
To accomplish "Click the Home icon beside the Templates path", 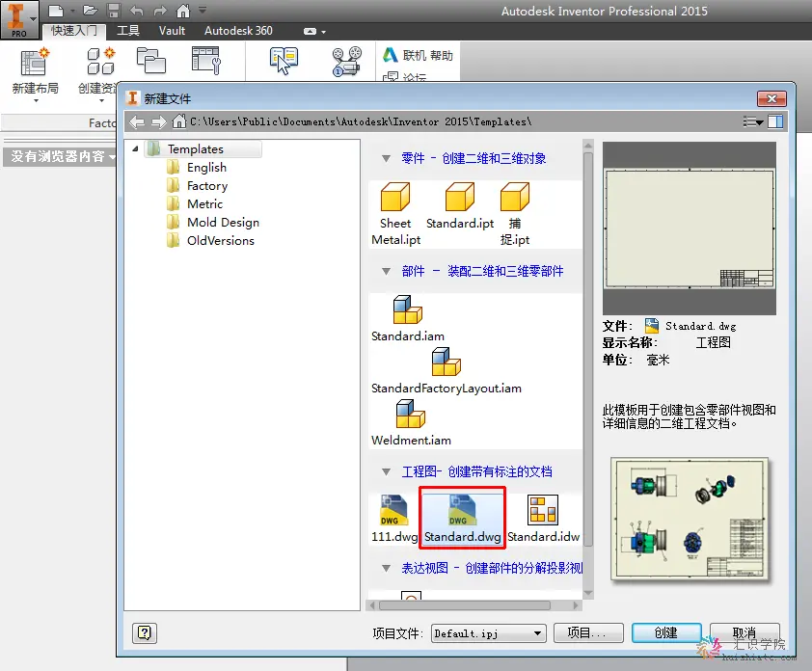I will click(x=179, y=121).
